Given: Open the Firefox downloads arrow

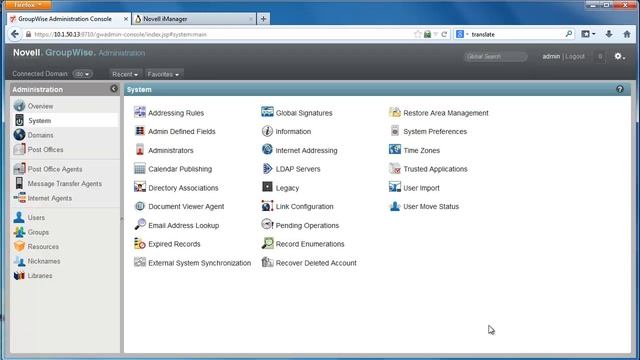Looking at the screenshot, I should 609,34.
